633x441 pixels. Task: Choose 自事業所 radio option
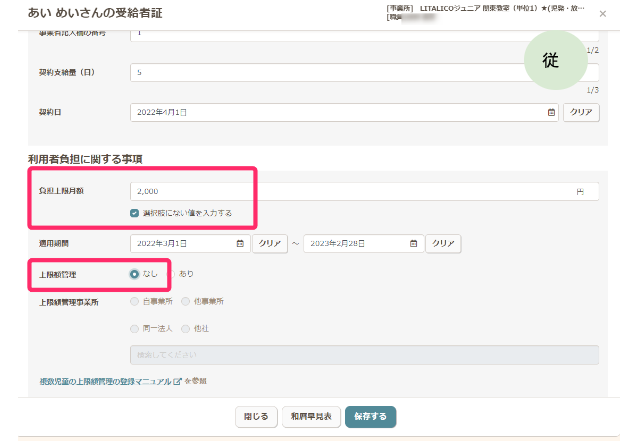(x=135, y=301)
